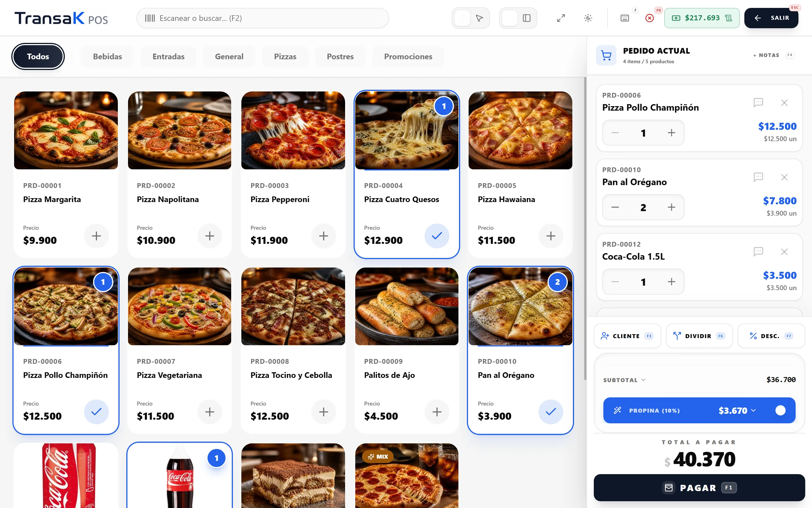Screen dimensions: 812x508
Task: Select the Bebidas category tab
Action: [107, 56]
